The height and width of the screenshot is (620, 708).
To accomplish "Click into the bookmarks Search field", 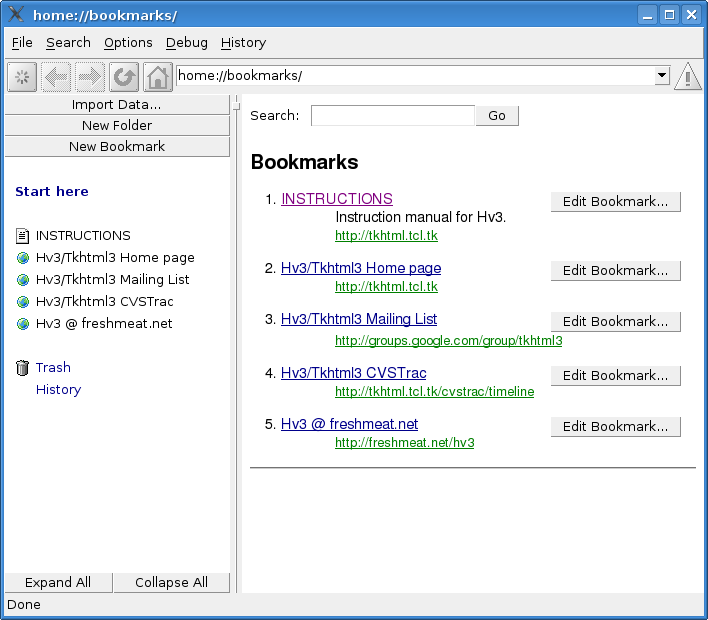I will (392, 116).
